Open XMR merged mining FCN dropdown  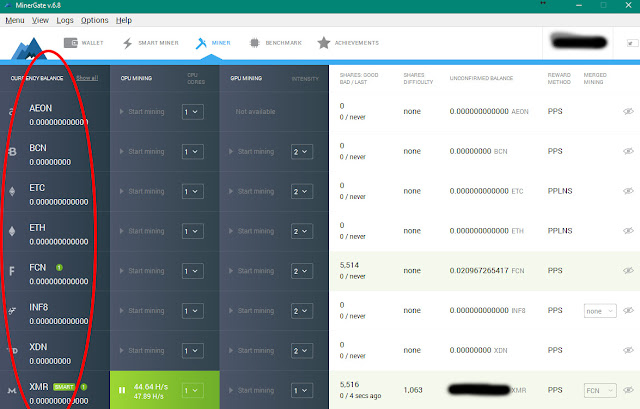(600, 391)
